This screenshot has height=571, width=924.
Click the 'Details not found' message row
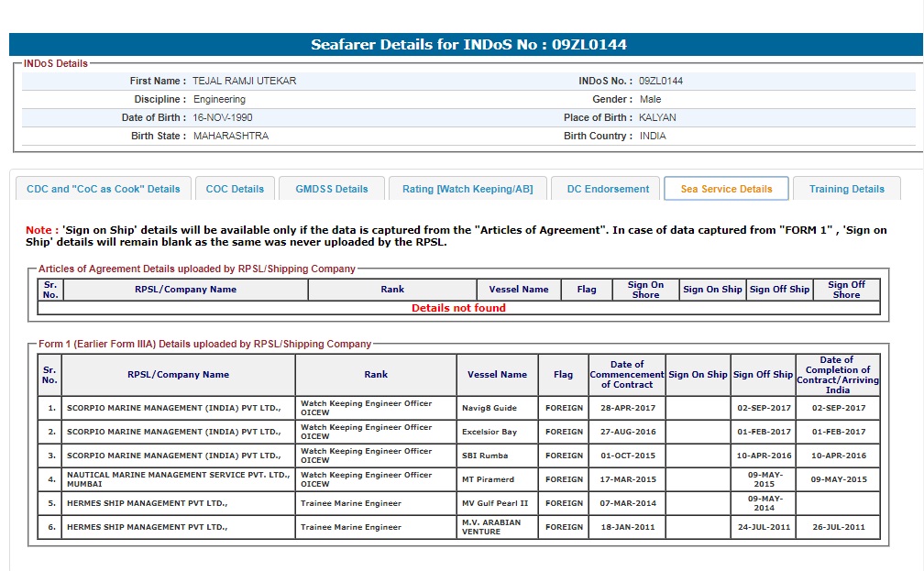(458, 308)
